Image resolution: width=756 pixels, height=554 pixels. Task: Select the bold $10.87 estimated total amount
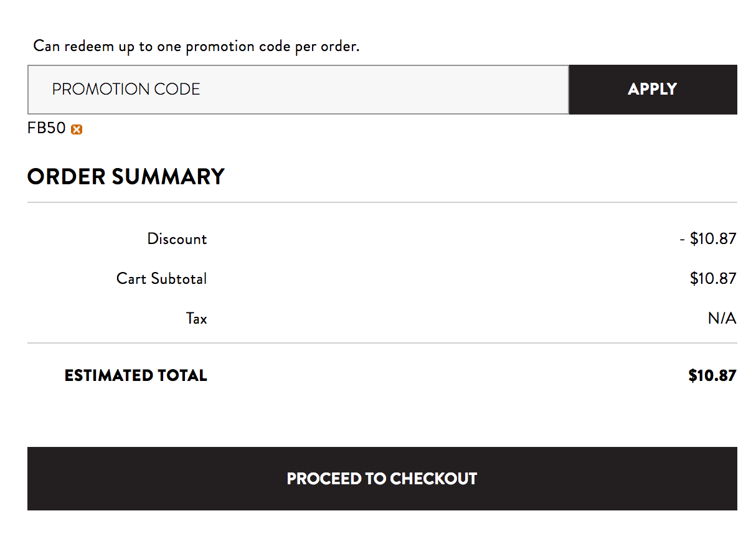pyautogui.click(x=712, y=376)
